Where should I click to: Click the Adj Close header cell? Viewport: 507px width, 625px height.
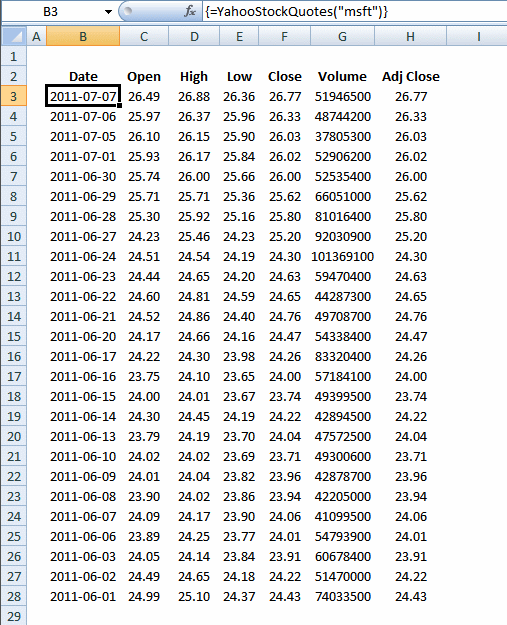(x=411, y=77)
